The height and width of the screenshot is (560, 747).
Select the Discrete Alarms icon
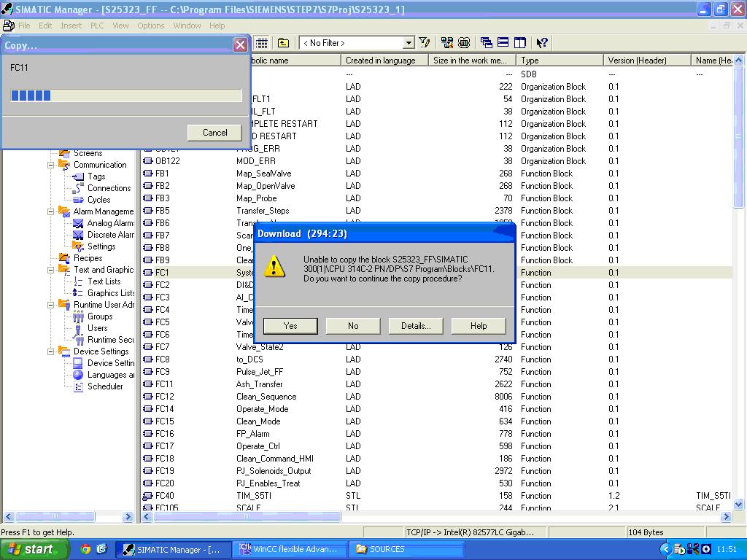click(78, 235)
